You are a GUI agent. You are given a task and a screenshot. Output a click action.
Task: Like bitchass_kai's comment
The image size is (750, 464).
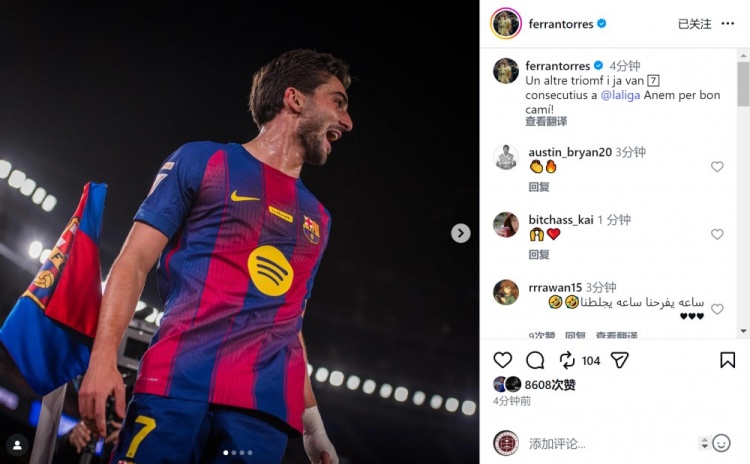click(x=717, y=234)
